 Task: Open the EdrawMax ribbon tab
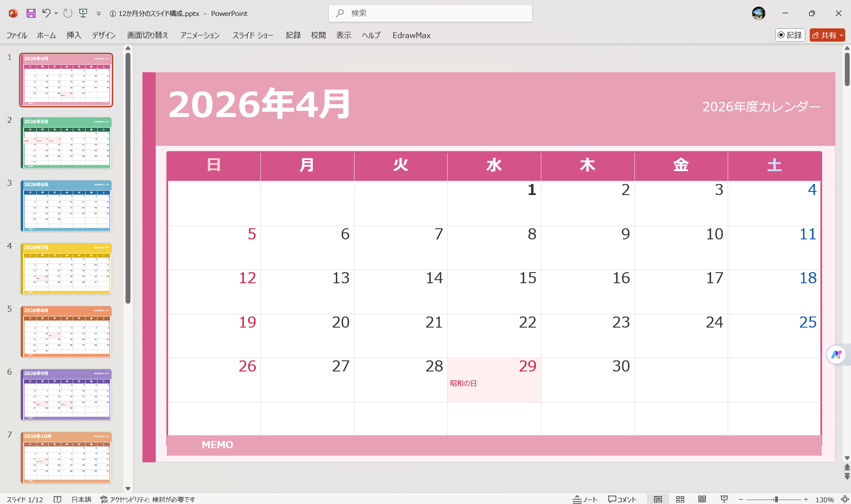click(x=411, y=35)
